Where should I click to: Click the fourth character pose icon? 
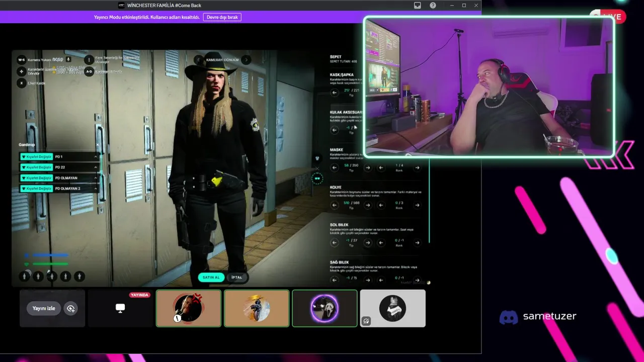click(x=65, y=276)
